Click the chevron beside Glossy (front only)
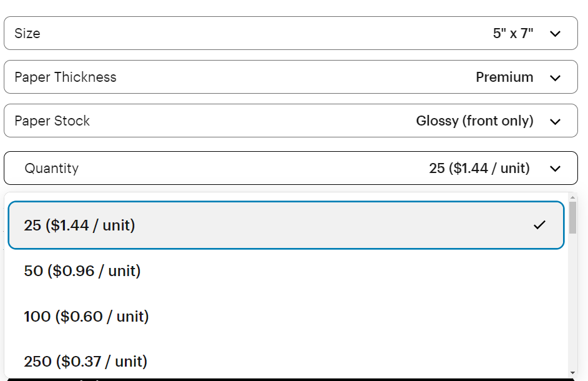The height and width of the screenshot is (381, 588). [555, 122]
